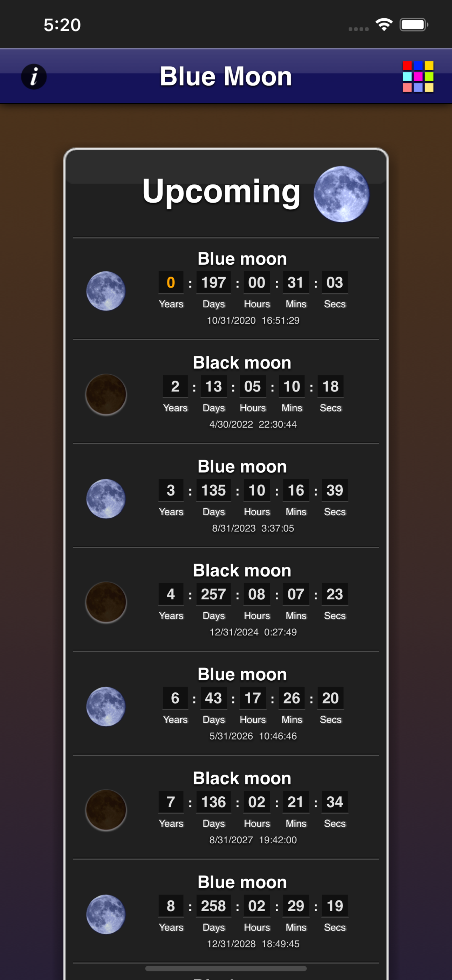This screenshot has height=980, width=452.
Task: Tap the Black moon image dated 4/30/2022
Action: 106,394
